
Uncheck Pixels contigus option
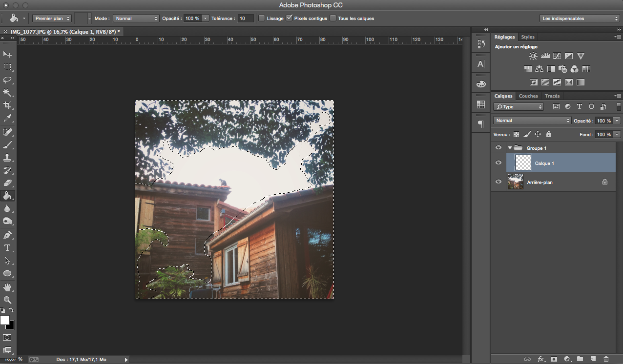tap(290, 18)
